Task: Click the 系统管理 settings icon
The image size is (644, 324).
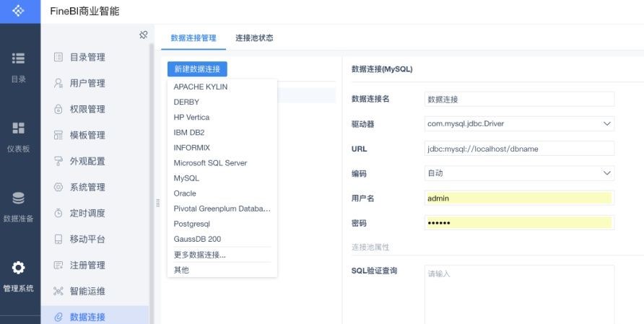Action: click(58, 187)
